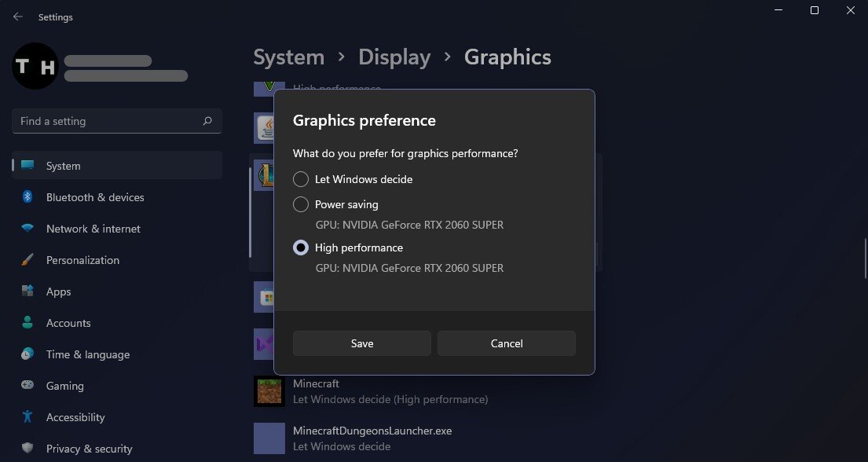
Task: Click the search magnifier icon
Action: click(x=207, y=121)
